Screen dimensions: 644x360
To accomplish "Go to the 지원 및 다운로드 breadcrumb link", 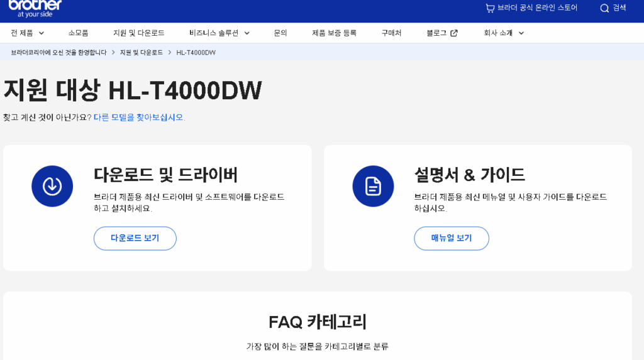I will tap(142, 53).
